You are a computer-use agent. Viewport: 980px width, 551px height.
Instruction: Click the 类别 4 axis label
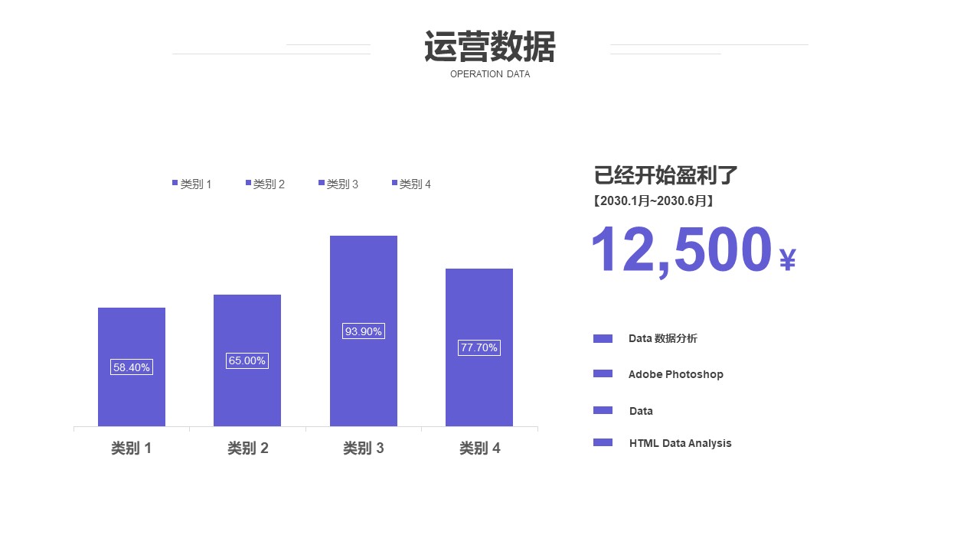point(480,448)
